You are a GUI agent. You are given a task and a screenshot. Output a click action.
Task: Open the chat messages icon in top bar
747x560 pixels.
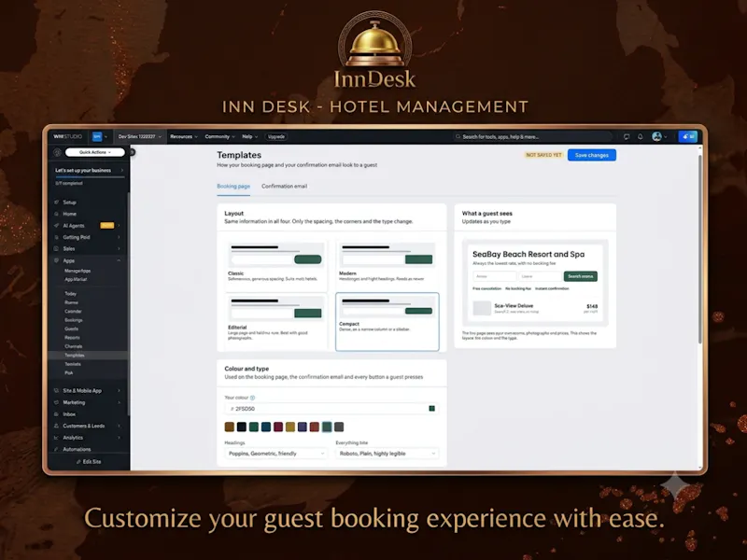click(627, 136)
